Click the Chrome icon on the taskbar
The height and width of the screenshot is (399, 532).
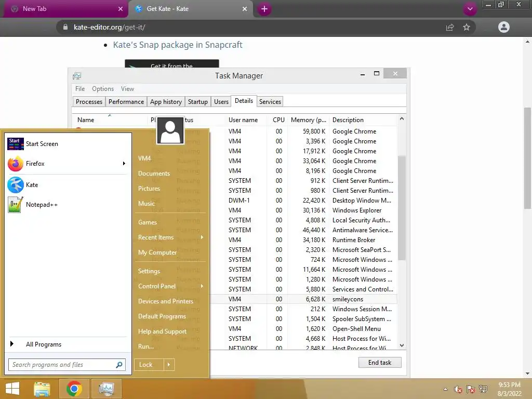(x=74, y=389)
